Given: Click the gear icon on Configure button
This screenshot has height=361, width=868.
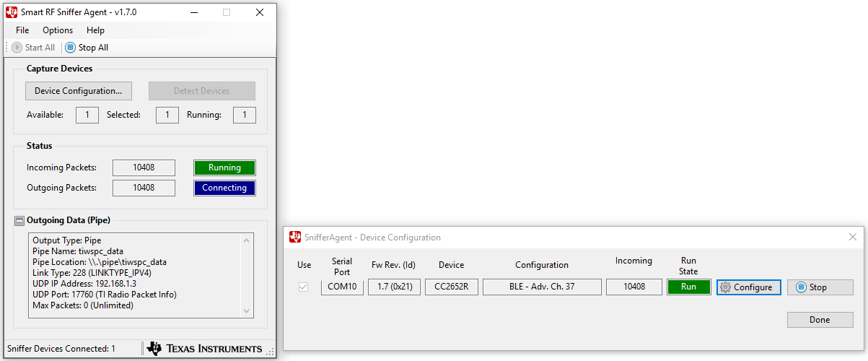Looking at the screenshot, I should click(725, 287).
